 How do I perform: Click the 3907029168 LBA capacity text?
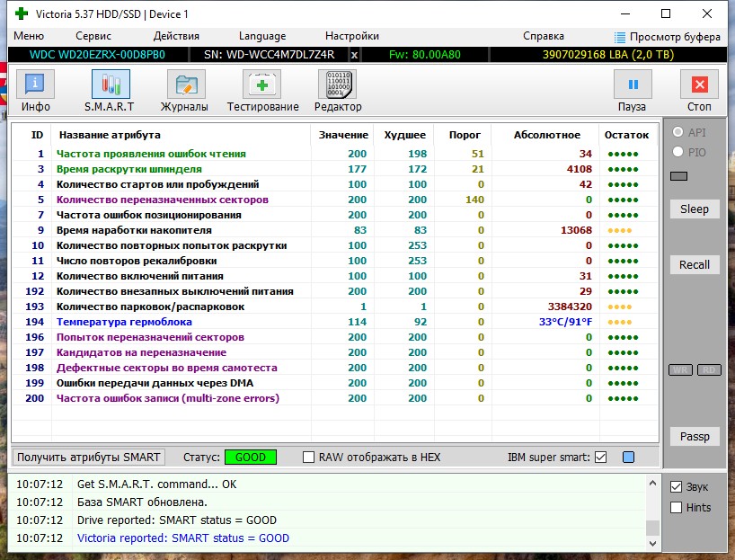point(608,55)
